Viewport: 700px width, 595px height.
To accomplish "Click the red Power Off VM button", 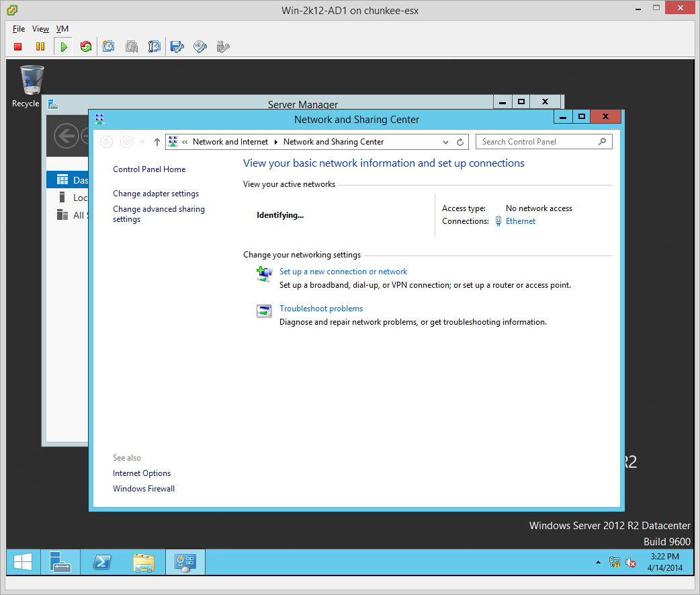I will (x=18, y=46).
